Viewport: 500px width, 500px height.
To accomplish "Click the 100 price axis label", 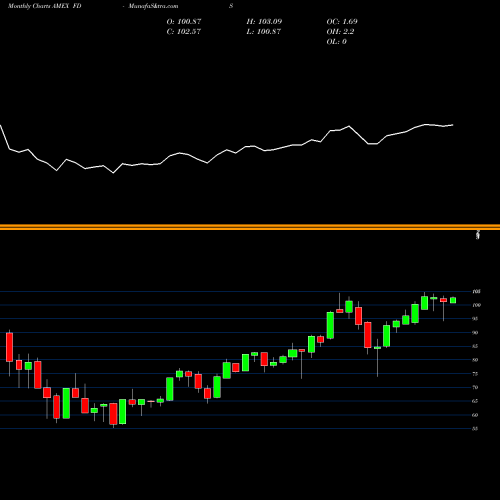I will pos(476,305).
